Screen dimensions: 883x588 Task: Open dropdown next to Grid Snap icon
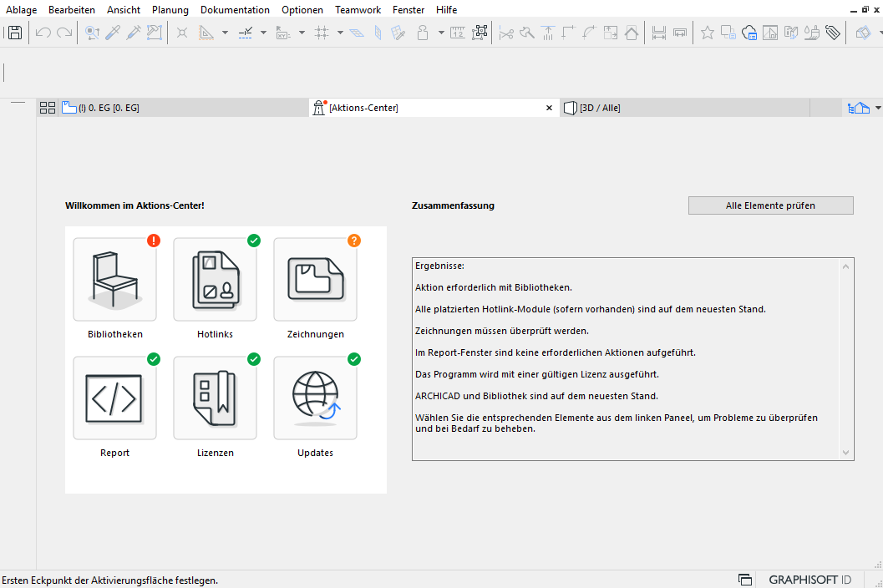click(x=340, y=33)
